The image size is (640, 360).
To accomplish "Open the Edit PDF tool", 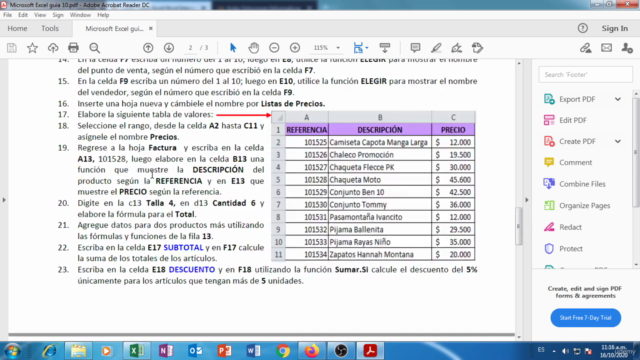I will coord(573,120).
